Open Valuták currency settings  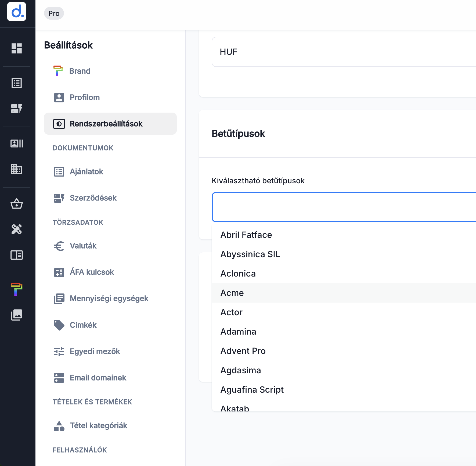(83, 246)
